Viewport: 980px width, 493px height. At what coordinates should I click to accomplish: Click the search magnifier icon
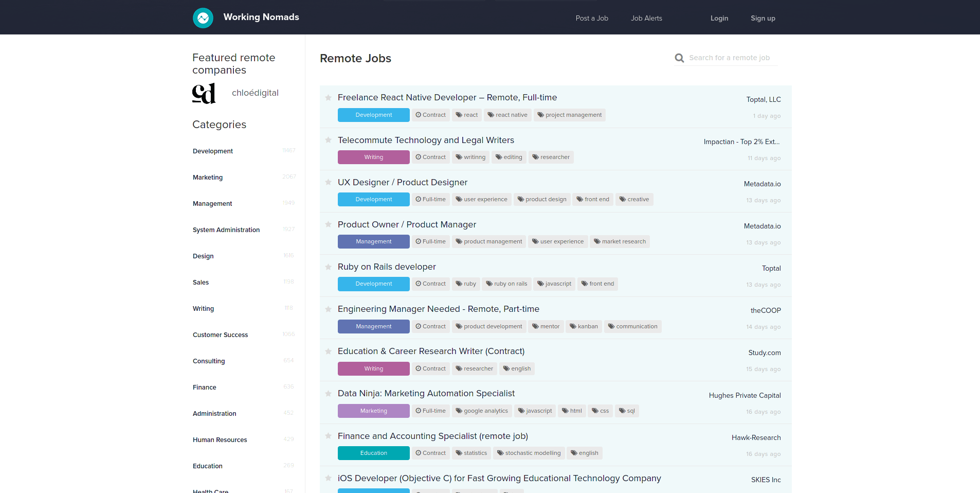coord(679,58)
